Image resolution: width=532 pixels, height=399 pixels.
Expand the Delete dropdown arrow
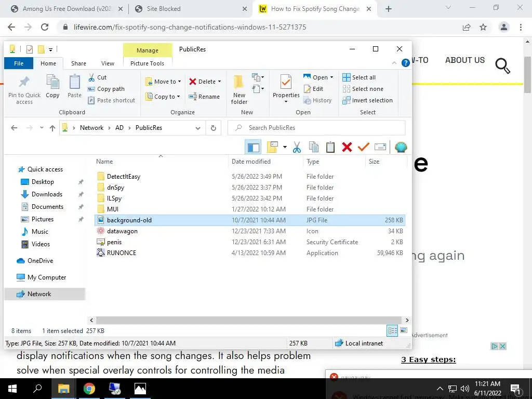[220, 82]
